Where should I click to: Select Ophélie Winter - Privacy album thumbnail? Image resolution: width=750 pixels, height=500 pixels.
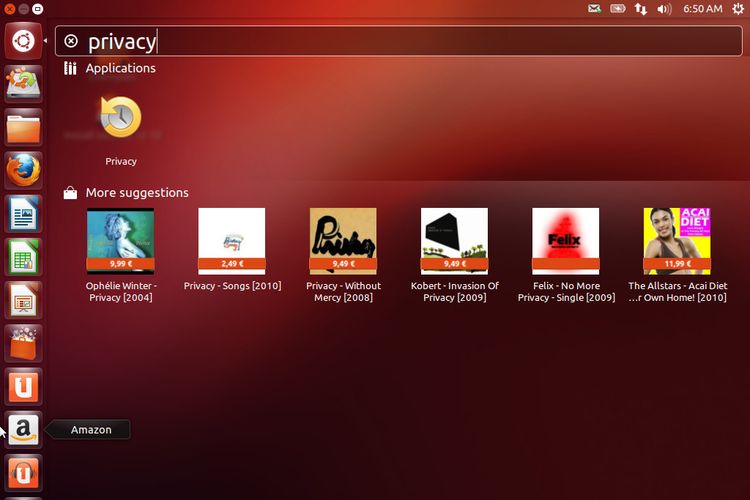[120, 241]
